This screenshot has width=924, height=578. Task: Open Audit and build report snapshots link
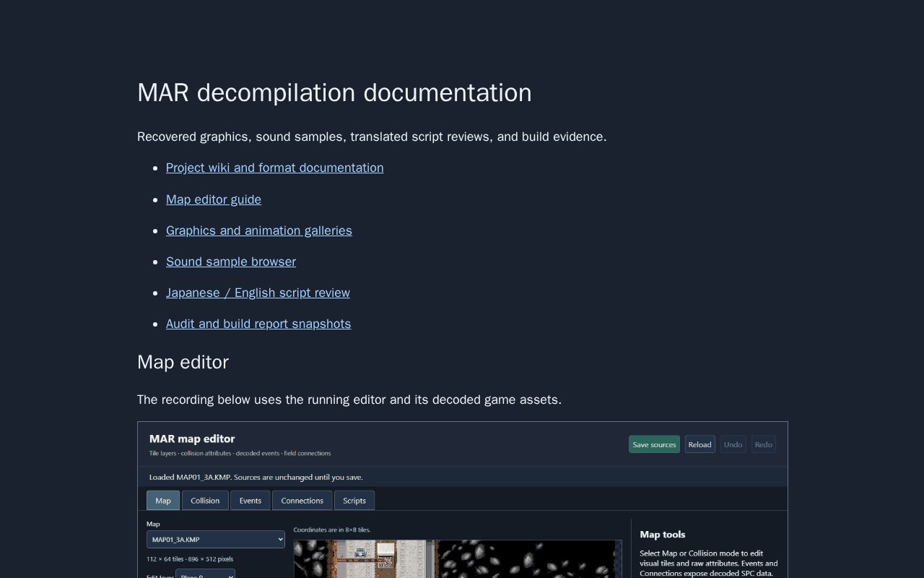[258, 324]
